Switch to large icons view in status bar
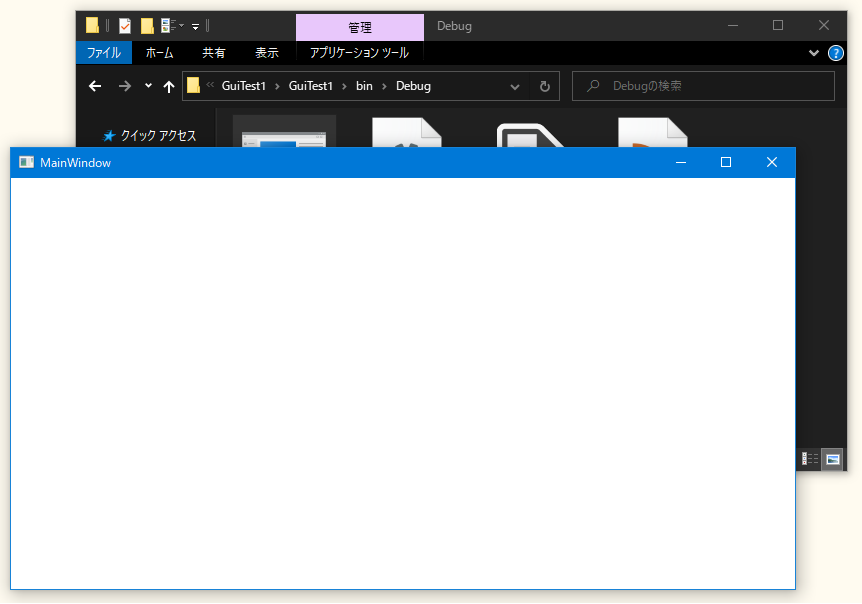Viewport: 862px width, 604px height. click(832, 459)
